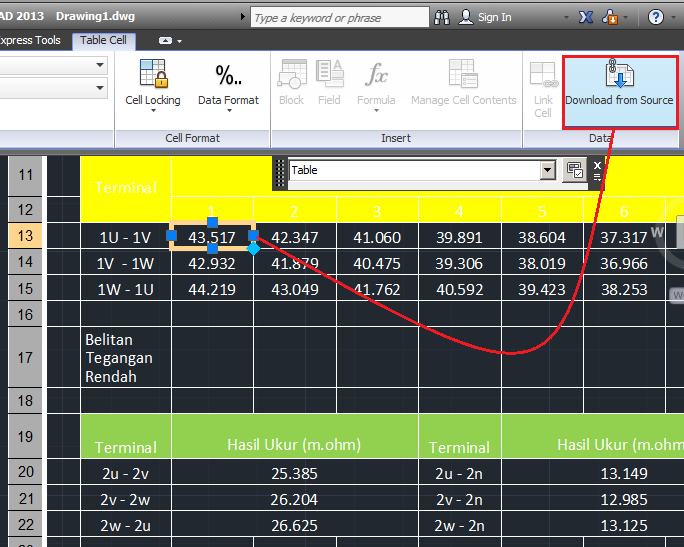The height and width of the screenshot is (547, 684).
Task: Click the top grip of selected cell
Action: tap(212, 222)
